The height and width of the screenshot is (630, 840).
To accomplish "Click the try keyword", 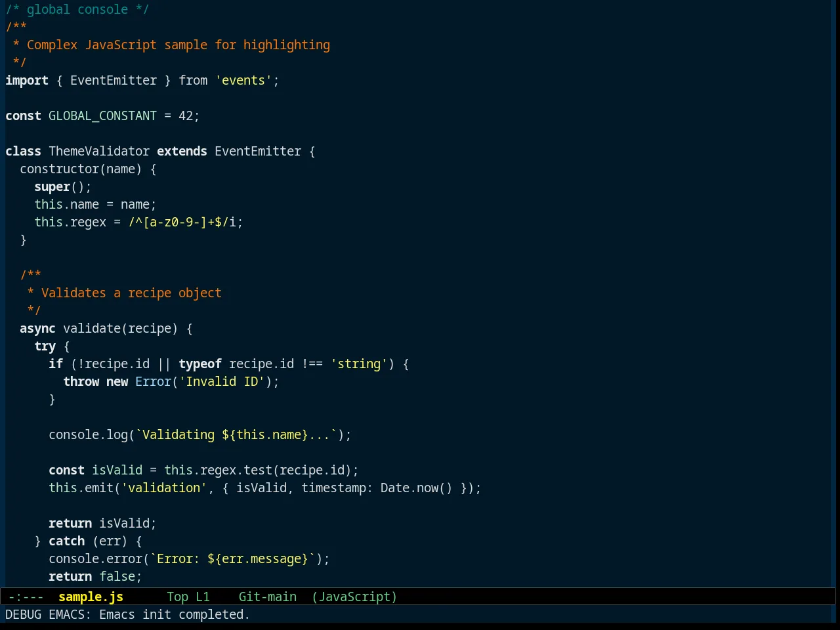I will 45,346.
